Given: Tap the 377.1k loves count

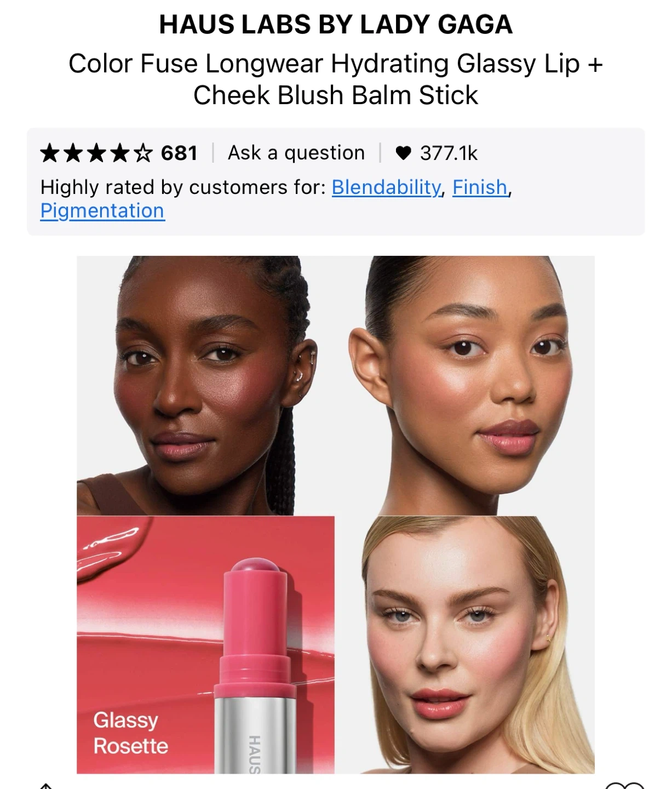Looking at the screenshot, I should (449, 153).
